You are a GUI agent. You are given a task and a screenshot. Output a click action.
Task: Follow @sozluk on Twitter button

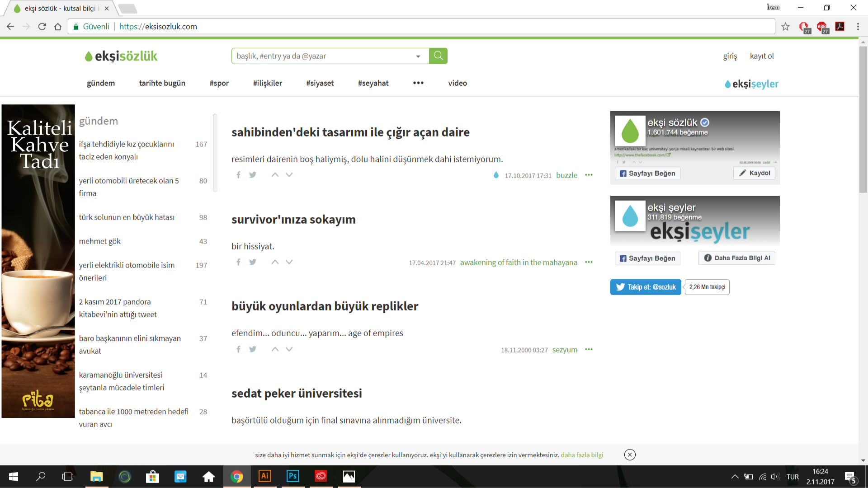(x=645, y=287)
